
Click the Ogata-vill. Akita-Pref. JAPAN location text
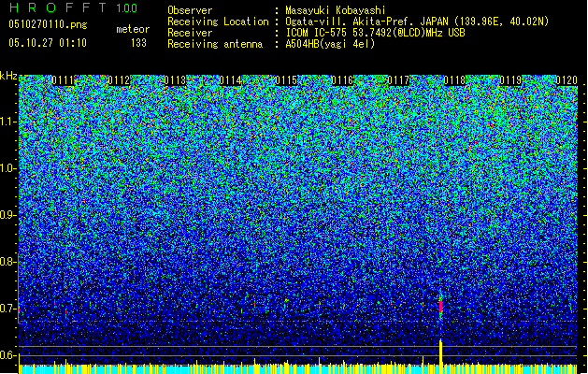click(417, 22)
